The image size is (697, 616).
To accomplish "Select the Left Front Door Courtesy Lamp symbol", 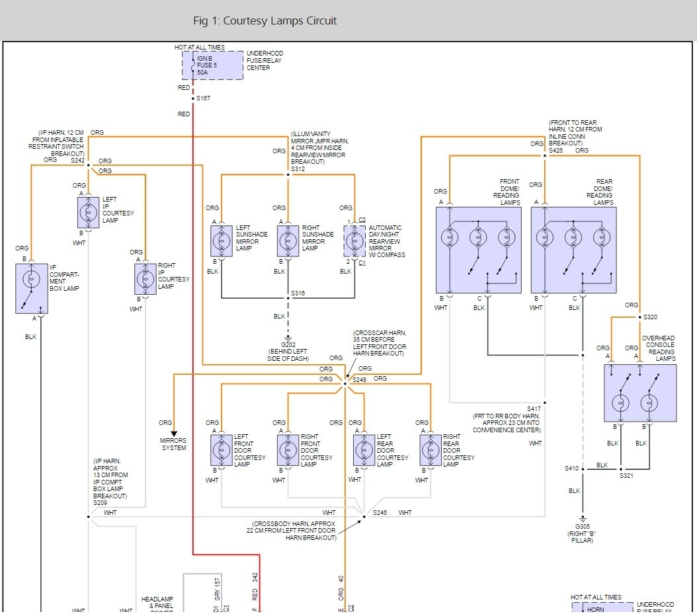I will click(222, 450).
